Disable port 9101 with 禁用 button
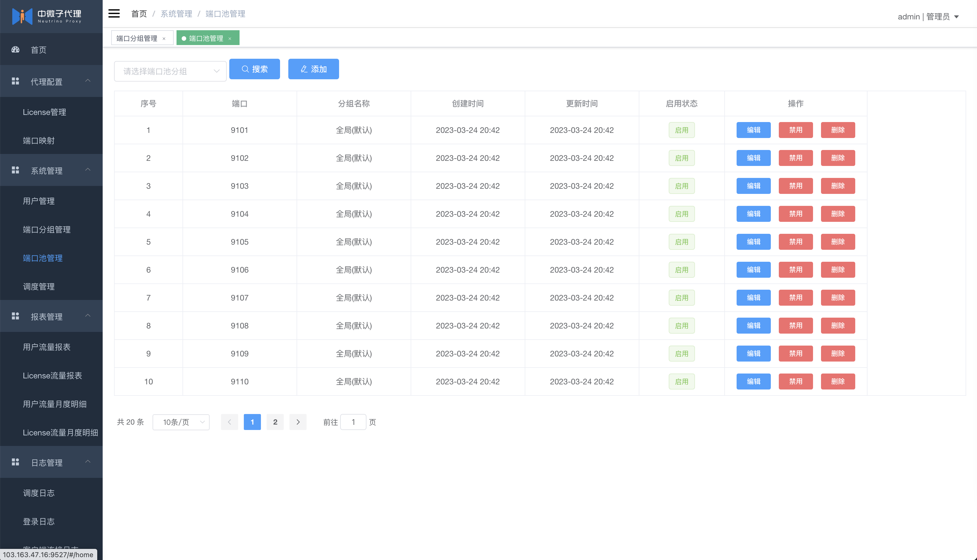 click(x=795, y=130)
